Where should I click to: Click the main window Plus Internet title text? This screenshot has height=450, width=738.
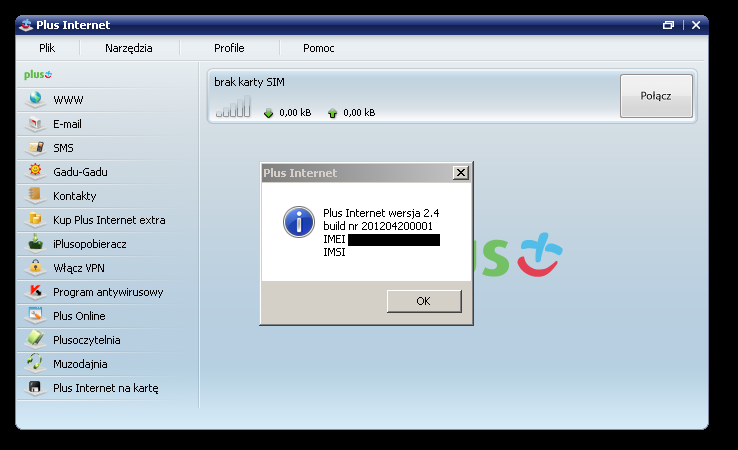click(x=73, y=25)
